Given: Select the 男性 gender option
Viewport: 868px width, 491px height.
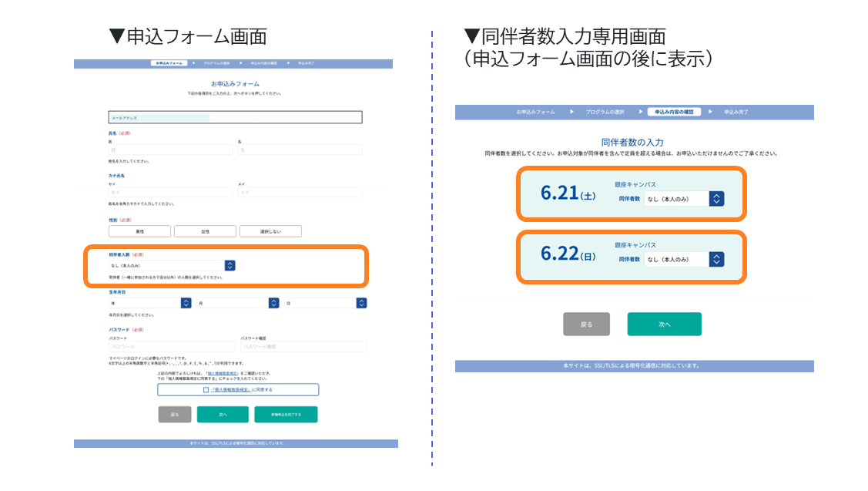Looking at the screenshot, I should [139, 231].
